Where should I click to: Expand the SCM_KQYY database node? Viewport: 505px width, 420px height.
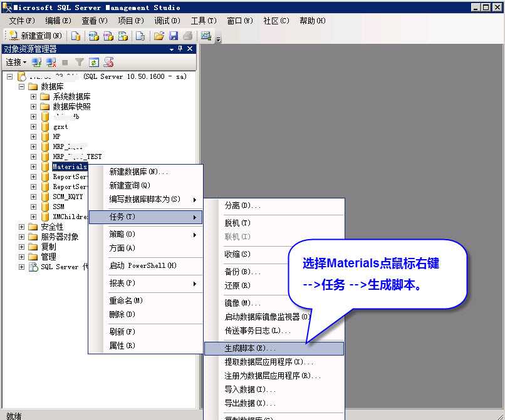pos(33,197)
